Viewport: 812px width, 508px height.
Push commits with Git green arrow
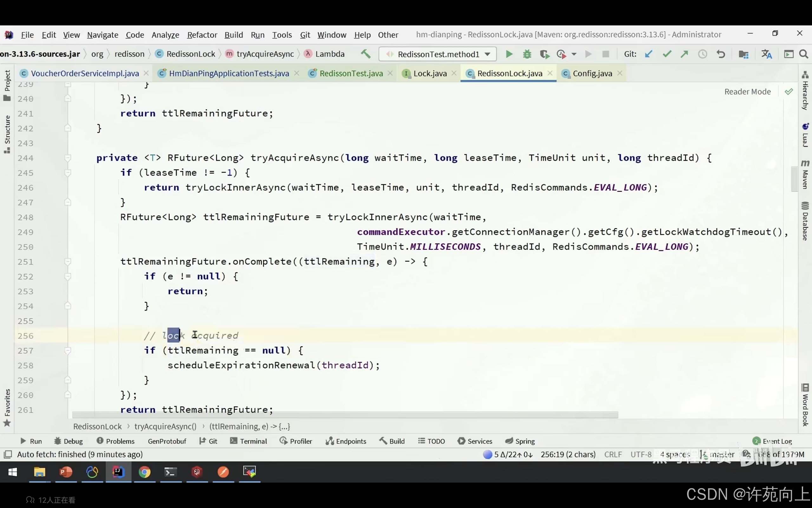click(x=684, y=54)
